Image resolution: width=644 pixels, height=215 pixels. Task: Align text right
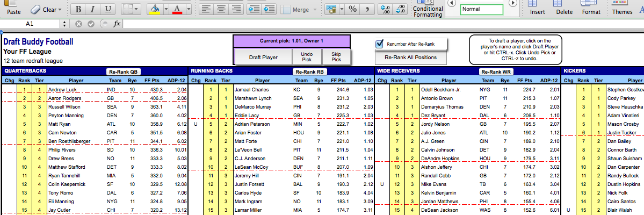pos(235,9)
